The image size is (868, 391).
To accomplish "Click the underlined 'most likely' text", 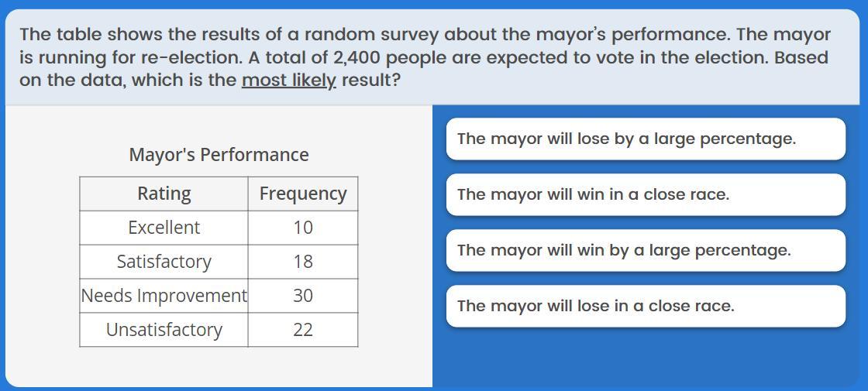I will 288,81.
